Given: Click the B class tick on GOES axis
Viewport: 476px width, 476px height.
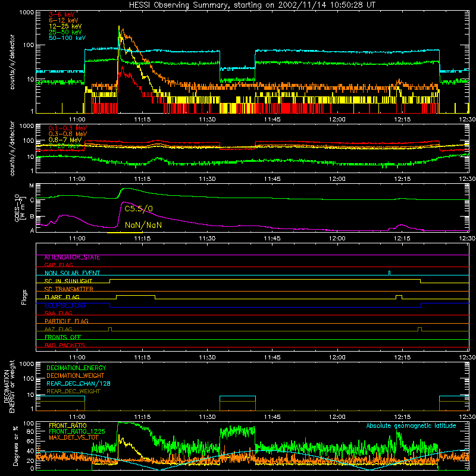Looking at the screenshot, I should pyautogui.click(x=32, y=217).
